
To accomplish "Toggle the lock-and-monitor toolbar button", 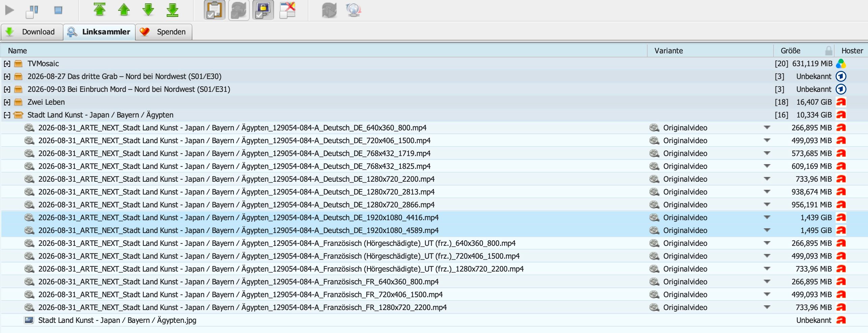I will coord(263,10).
